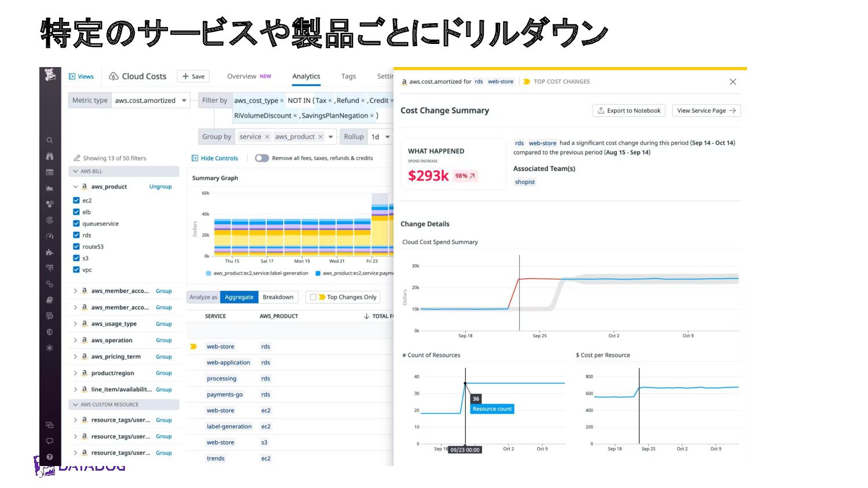Viewport: 868px width, 488px height.
Task: Expand the aws_operation facet
Action: pos(75,340)
